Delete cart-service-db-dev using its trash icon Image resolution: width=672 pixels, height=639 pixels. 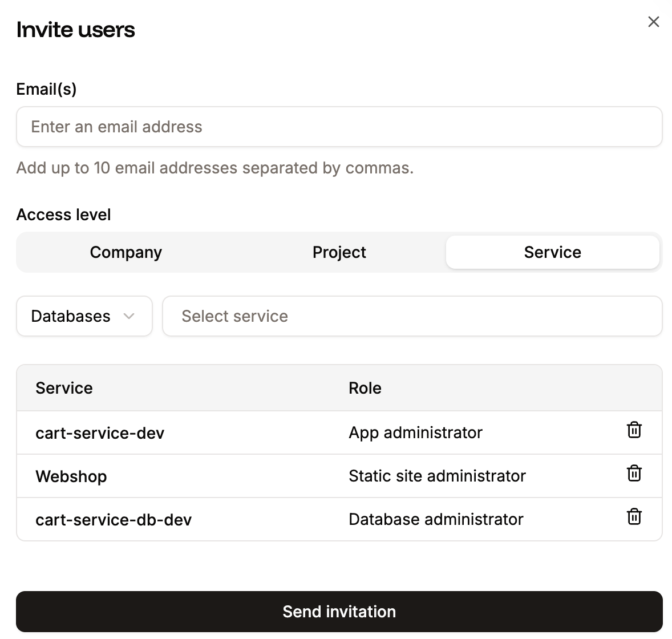click(634, 517)
